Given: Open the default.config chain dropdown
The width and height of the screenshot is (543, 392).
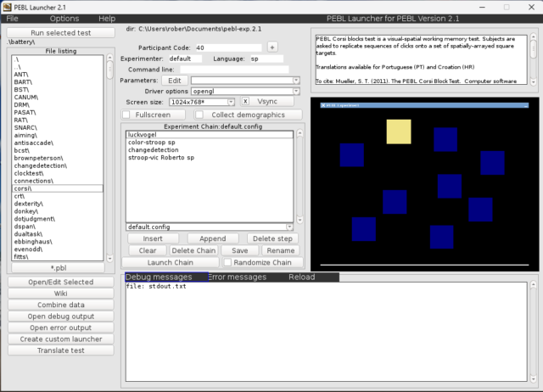Looking at the screenshot, I should [289, 227].
